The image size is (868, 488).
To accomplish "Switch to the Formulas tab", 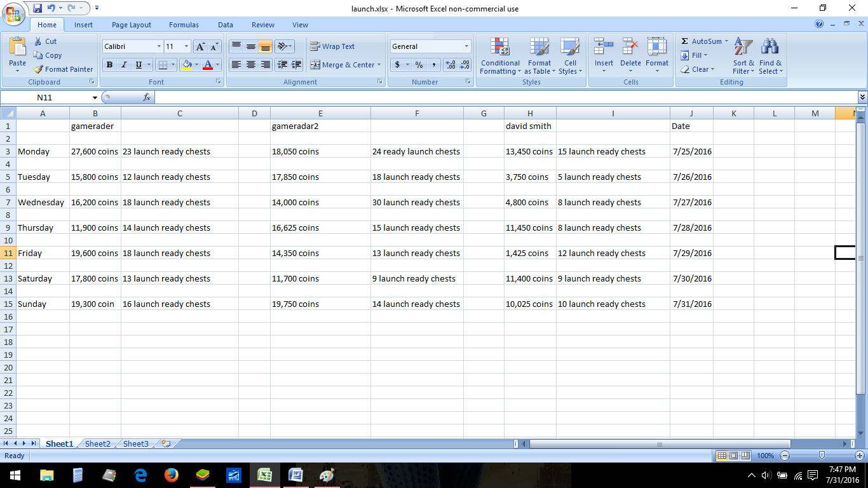I will pyautogui.click(x=184, y=25).
